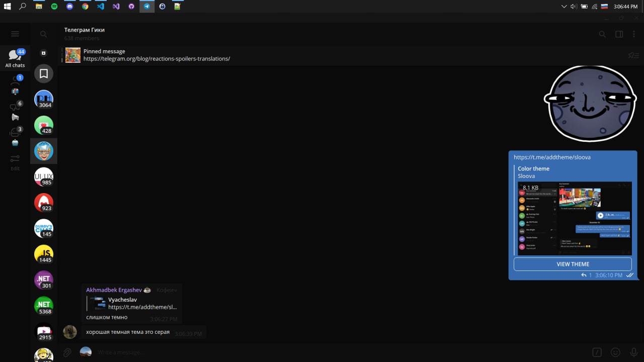This screenshot has width=644, height=362.
Task: Open the green .NET chat with 5368 unread
Action: [x=44, y=306]
